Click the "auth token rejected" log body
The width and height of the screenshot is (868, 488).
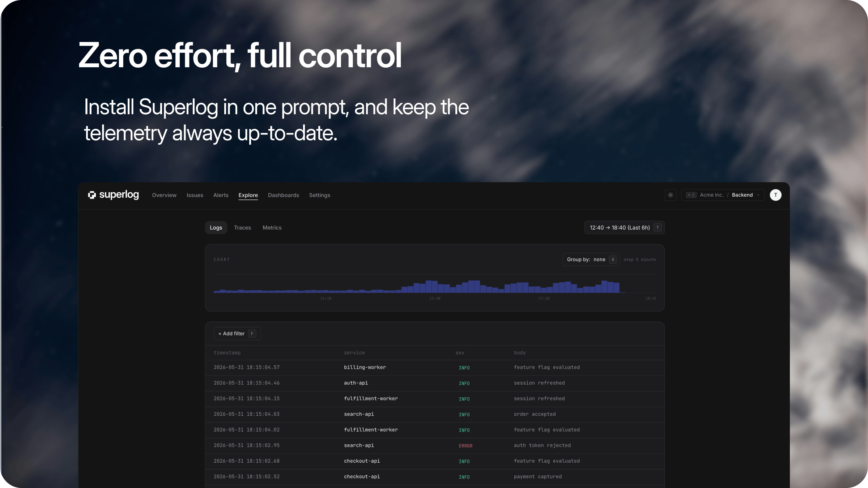click(542, 445)
